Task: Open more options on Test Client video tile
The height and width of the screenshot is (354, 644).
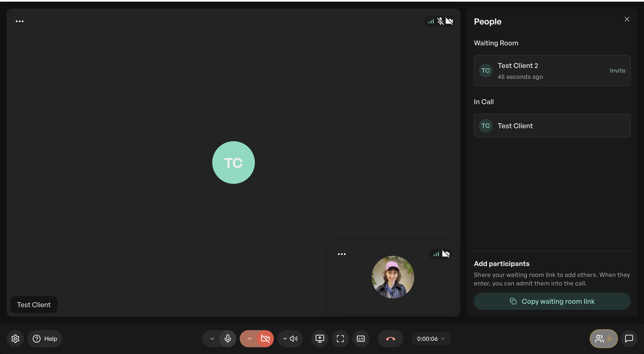Action: click(x=20, y=21)
